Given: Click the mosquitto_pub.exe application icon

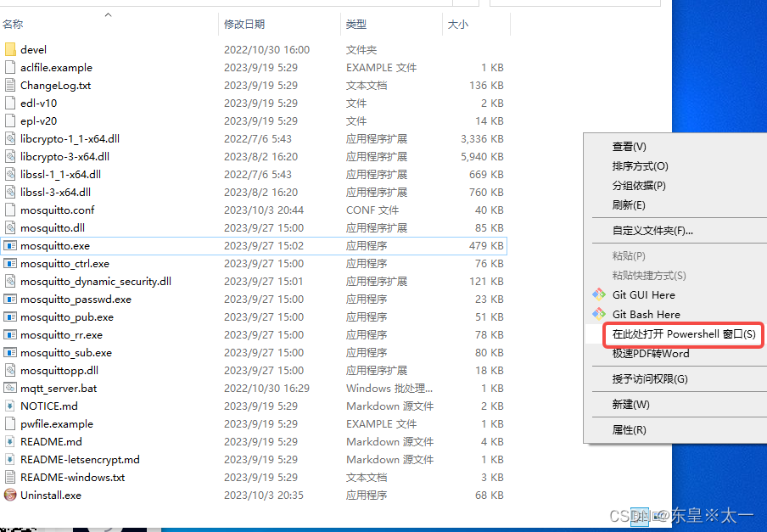Looking at the screenshot, I should 10,316.
